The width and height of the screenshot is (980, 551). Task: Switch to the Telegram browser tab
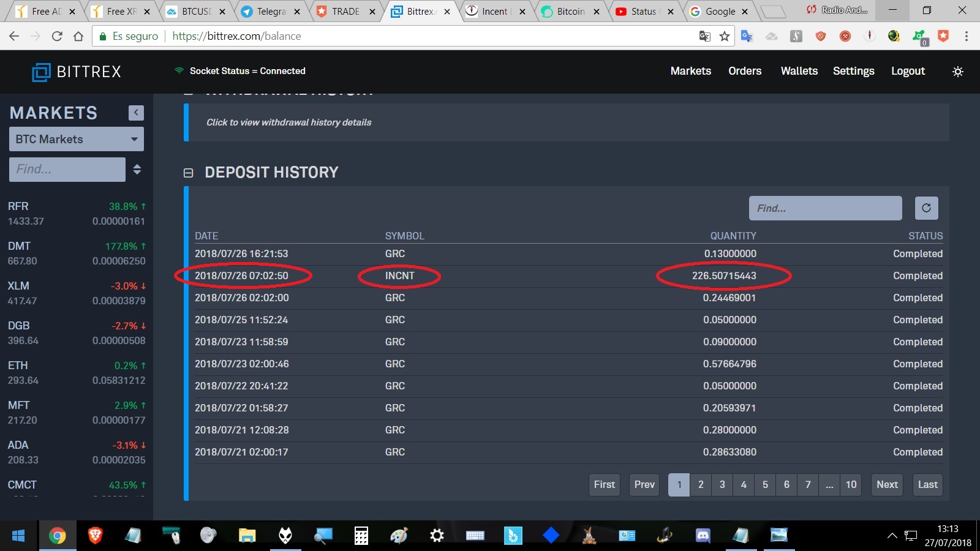point(271,11)
